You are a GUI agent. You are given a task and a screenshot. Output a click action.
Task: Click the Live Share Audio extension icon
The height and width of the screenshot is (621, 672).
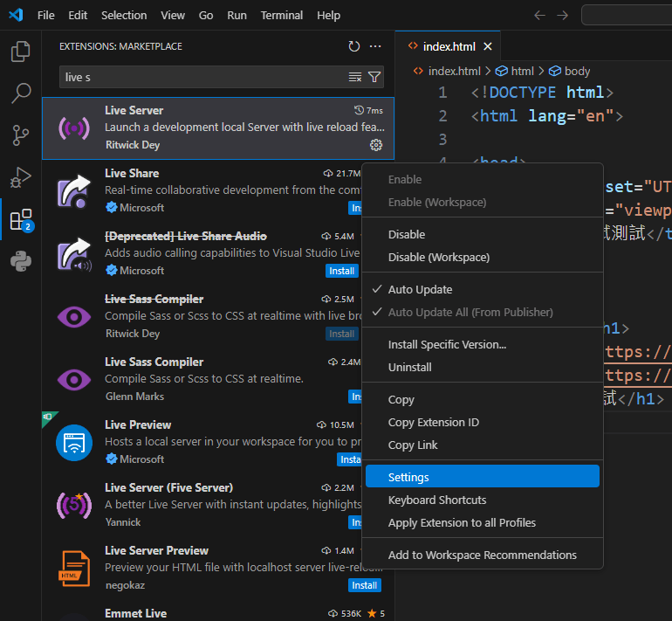[x=74, y=254]
